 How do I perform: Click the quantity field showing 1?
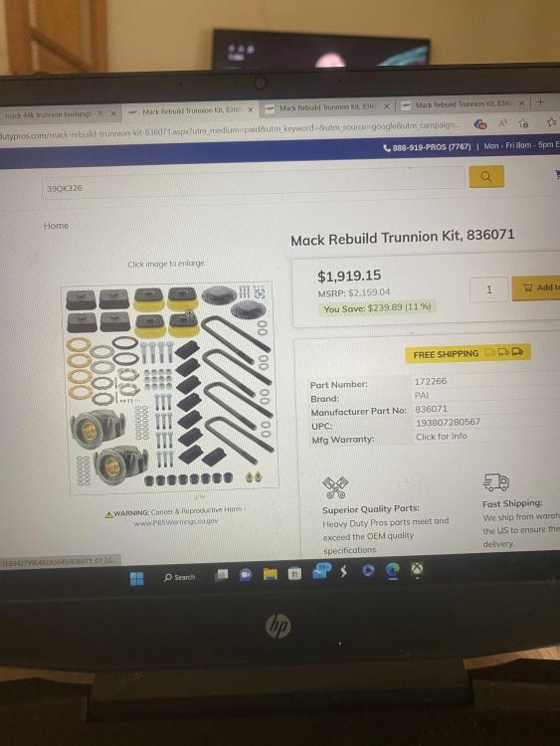tap(488, 289)
